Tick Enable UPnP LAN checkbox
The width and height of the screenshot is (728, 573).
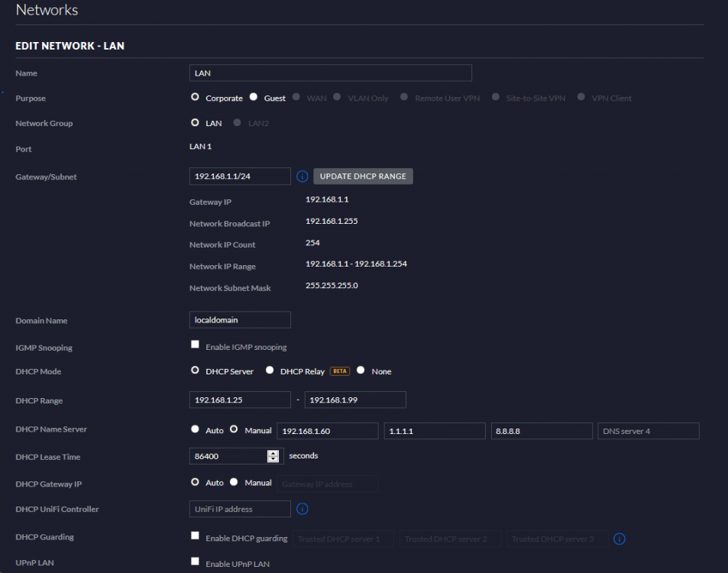click(x=195, y=561)
